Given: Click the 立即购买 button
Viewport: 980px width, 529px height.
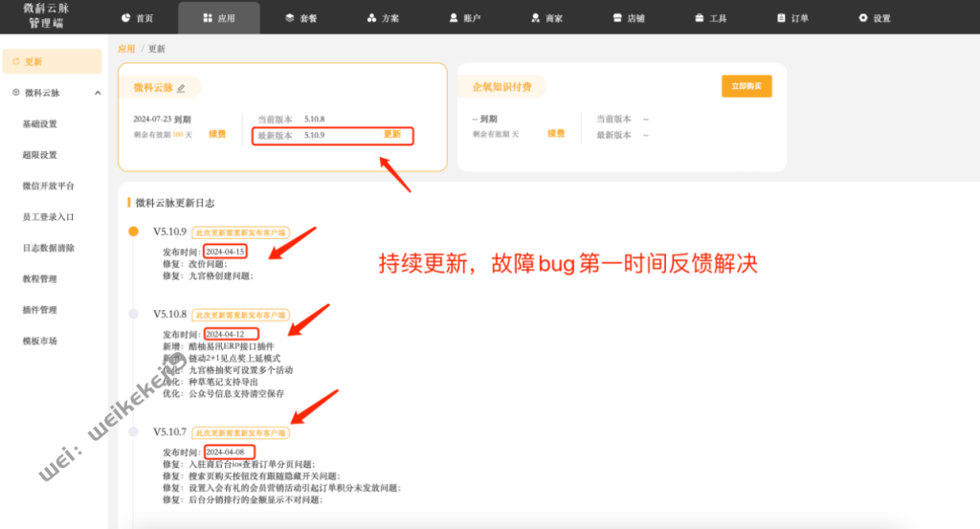Looking at the screenshot, I should [746, 86].
